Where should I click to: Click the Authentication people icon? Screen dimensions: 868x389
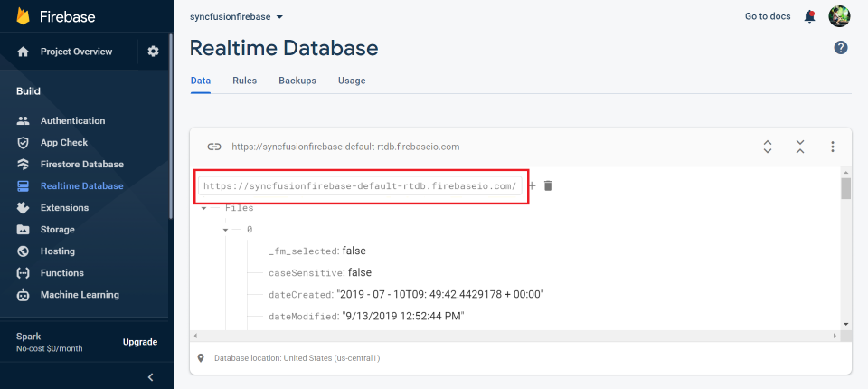(x=23, y=121)
